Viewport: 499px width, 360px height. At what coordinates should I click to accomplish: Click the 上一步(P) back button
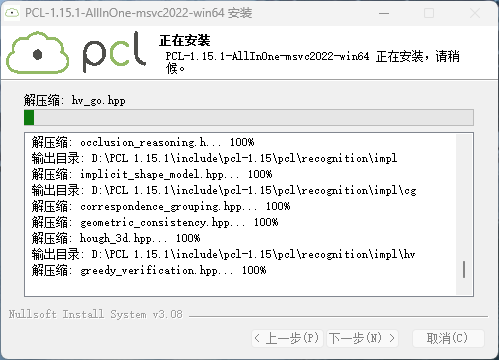pyautogui.click(x=287, y=338)
